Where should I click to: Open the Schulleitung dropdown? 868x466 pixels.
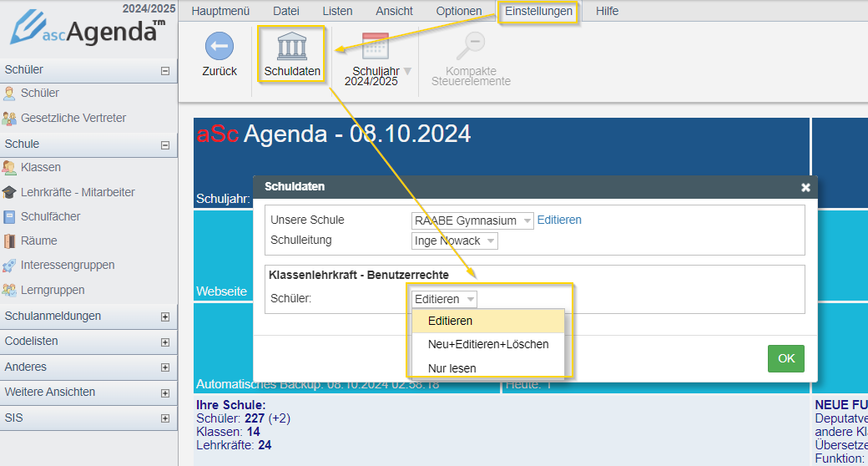455,241
